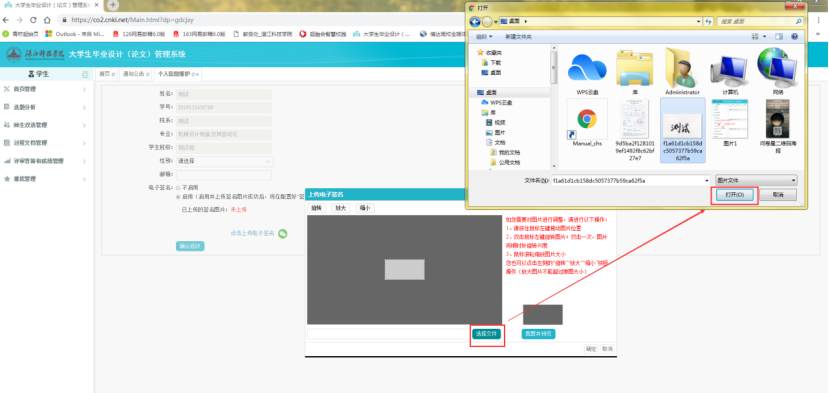829x393 pixels.
Task: Select the 不启用 radio button
Action: coord(178,187)
